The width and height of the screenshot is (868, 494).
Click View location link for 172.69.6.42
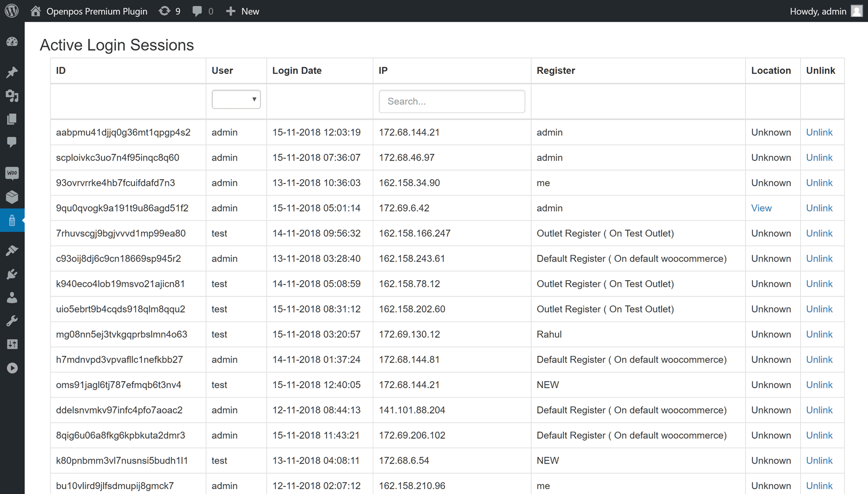pos(761,208)
